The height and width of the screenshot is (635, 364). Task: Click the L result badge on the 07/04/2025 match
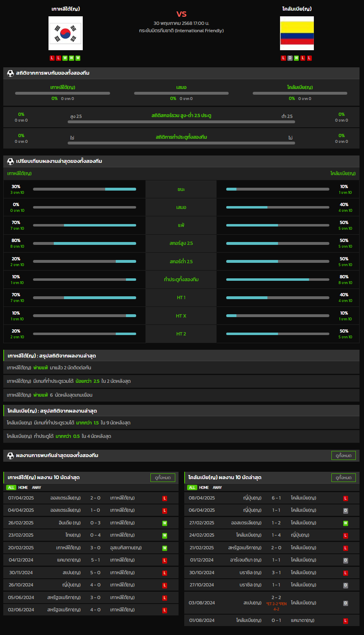click(165, 498)
